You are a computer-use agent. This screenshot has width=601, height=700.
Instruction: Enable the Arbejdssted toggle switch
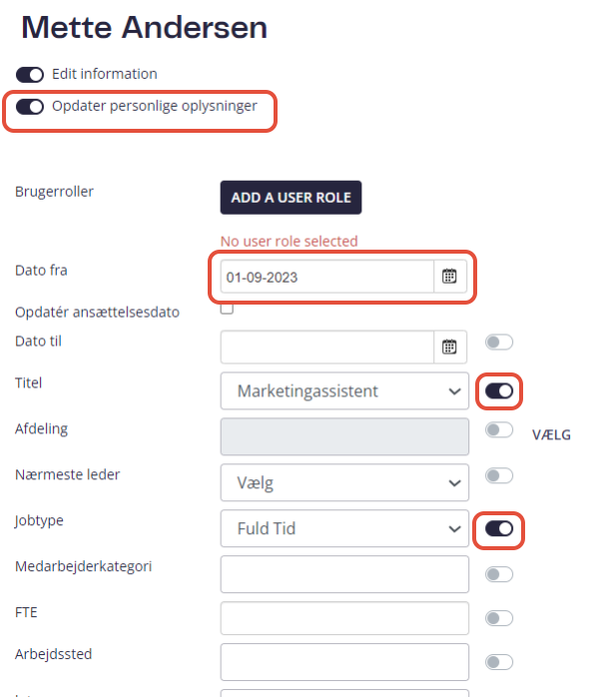point(499,662)
